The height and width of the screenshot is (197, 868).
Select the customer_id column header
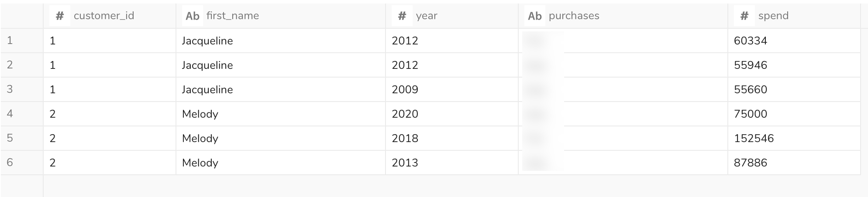pos(104,16)
